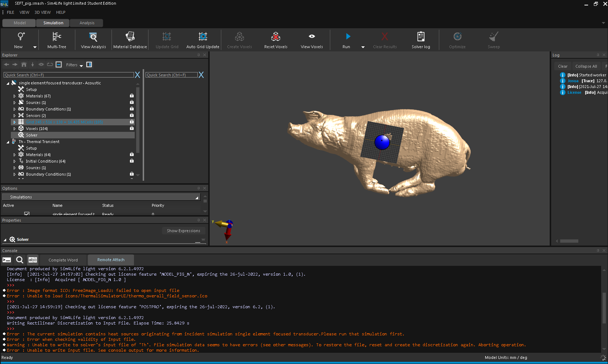Open the Run dropdown arrow

363,47
